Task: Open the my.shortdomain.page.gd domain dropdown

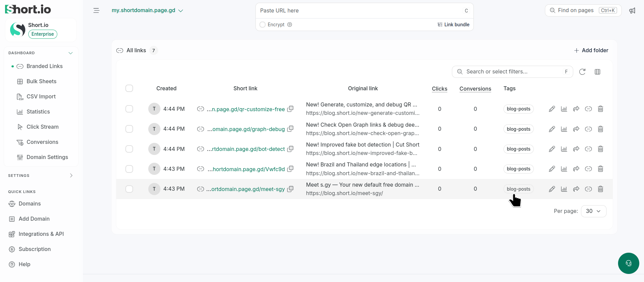Action: pyautogui.click(x=147, y=10)
